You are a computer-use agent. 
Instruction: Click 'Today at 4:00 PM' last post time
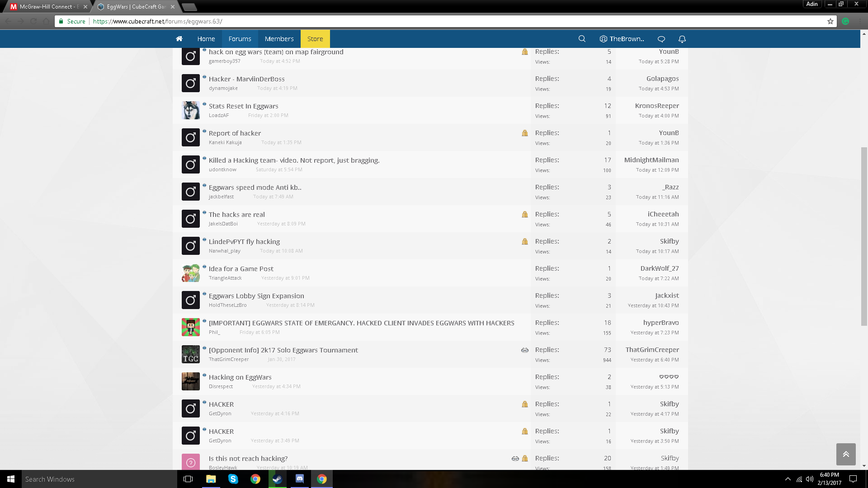coord(659,116)
